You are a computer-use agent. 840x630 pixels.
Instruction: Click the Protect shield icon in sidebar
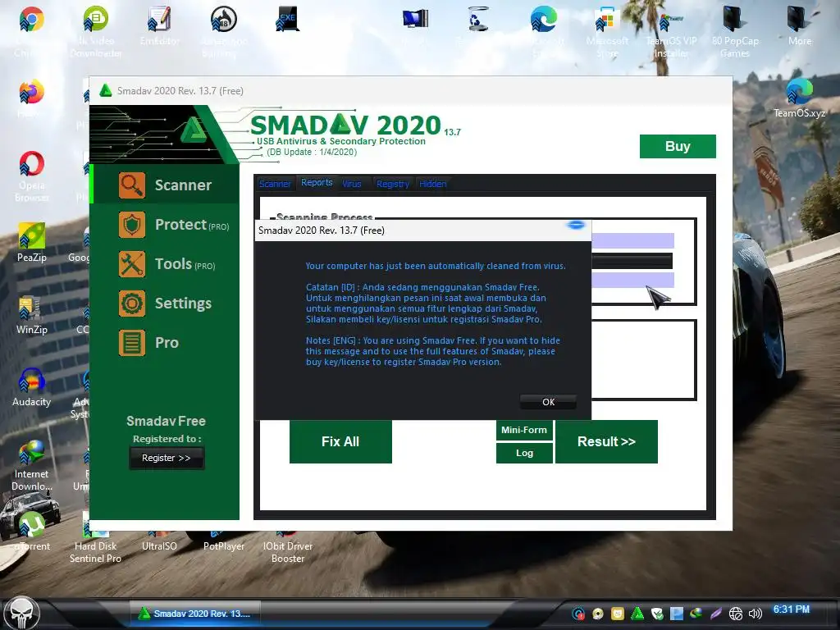click(132, 225)
